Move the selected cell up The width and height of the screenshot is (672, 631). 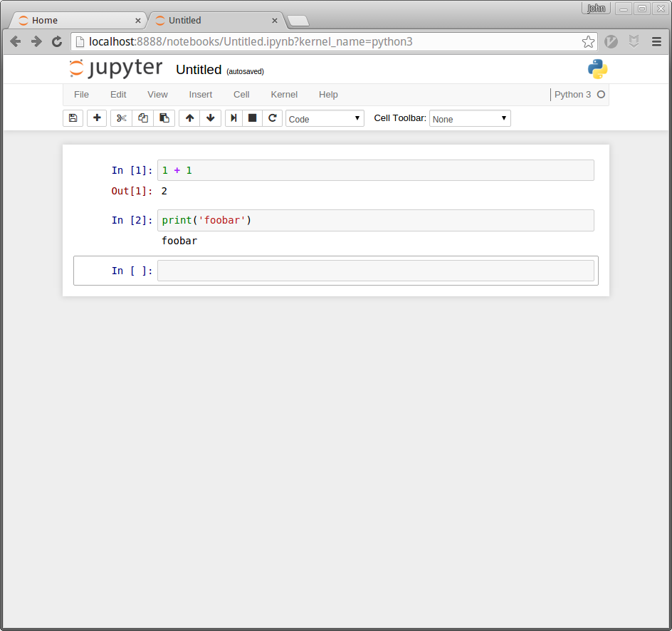point(189,118)
